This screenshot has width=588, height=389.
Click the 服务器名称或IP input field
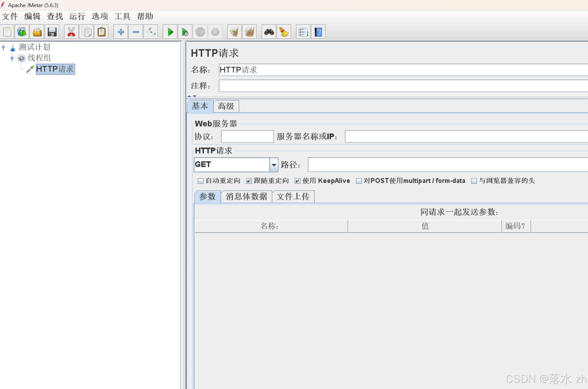[x=466, y=137]
